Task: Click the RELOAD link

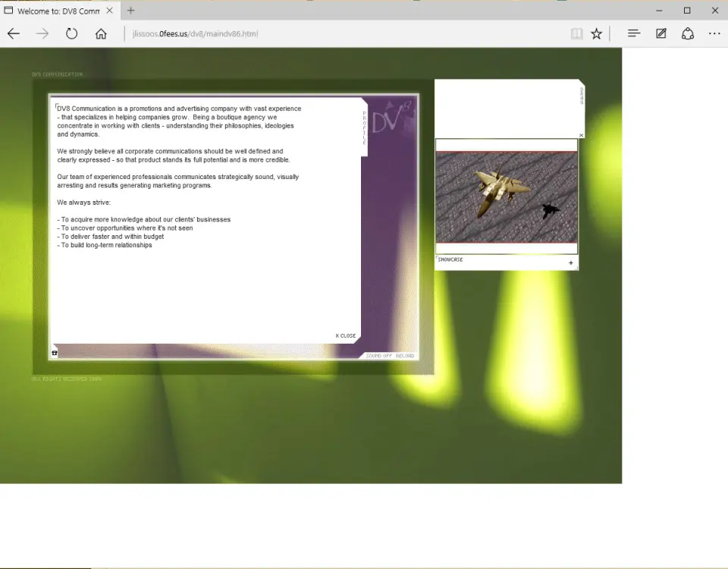Action: [x=405, y=356]
